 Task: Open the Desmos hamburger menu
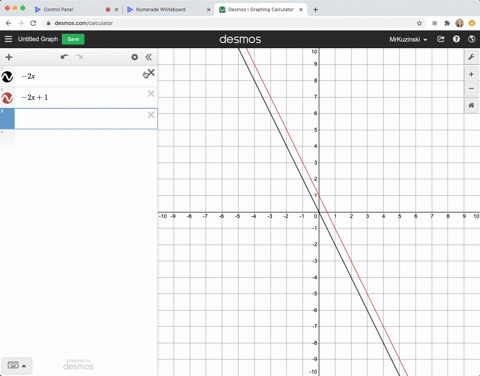tap(8, 39)
